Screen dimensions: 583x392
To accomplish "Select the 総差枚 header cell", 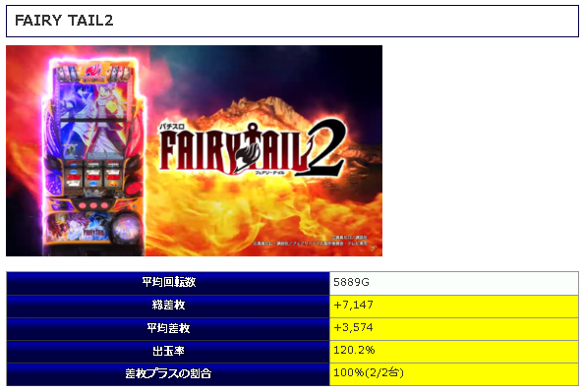I will pos(168,307).
